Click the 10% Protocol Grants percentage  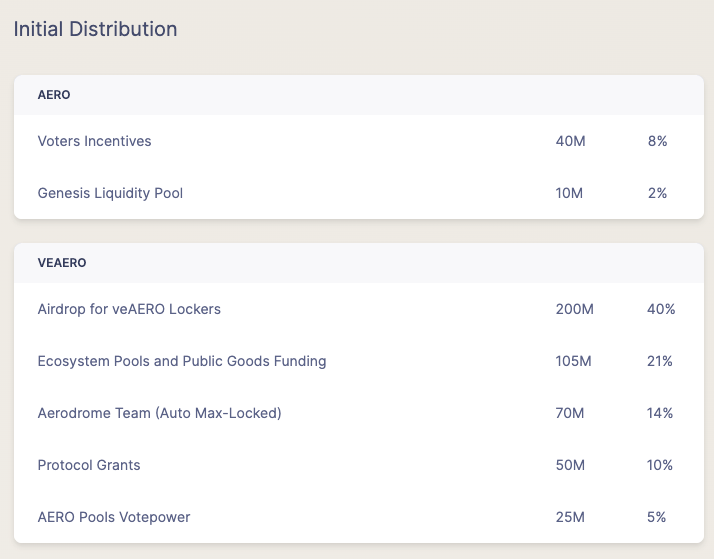660,465
